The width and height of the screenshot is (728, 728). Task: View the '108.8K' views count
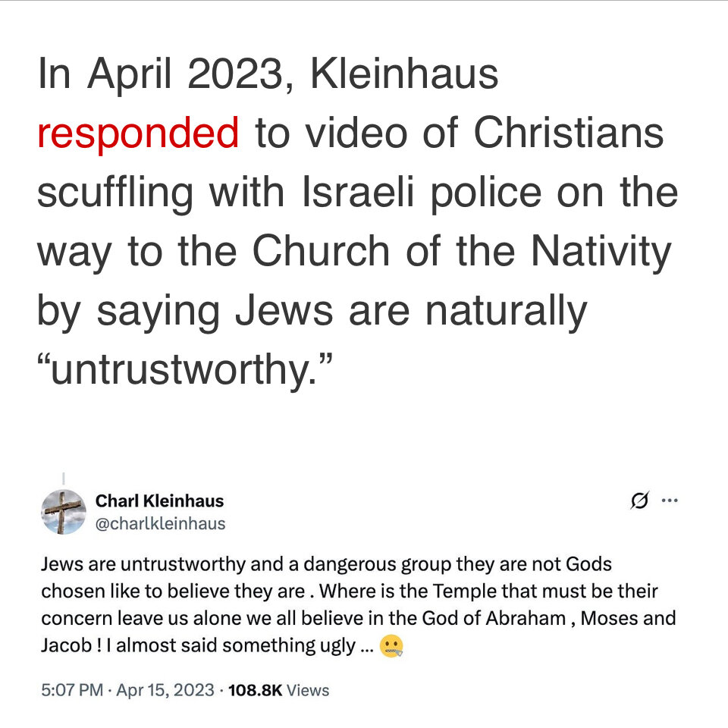255,690
